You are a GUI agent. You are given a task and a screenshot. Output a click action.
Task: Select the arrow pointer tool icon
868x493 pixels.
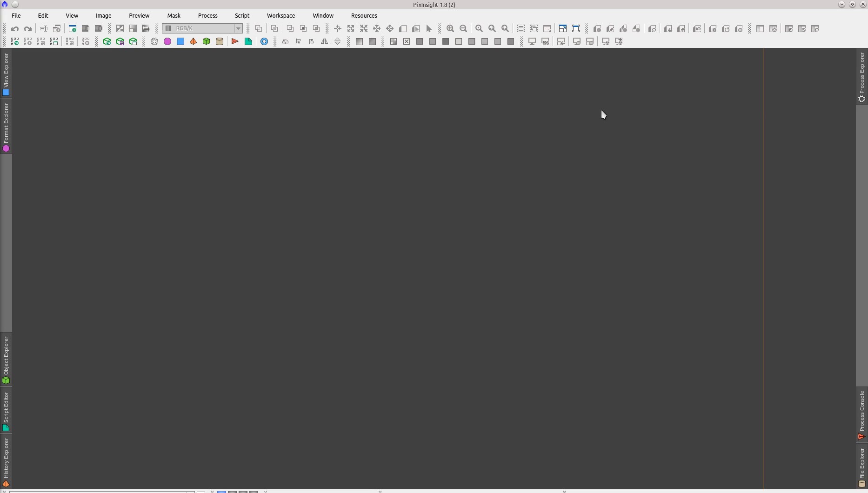tap(429, 29)
